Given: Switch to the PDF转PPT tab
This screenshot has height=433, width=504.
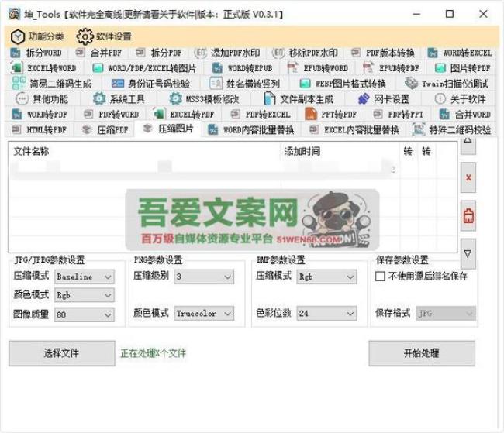Looking at the screenshot, I should pos(399,115).
